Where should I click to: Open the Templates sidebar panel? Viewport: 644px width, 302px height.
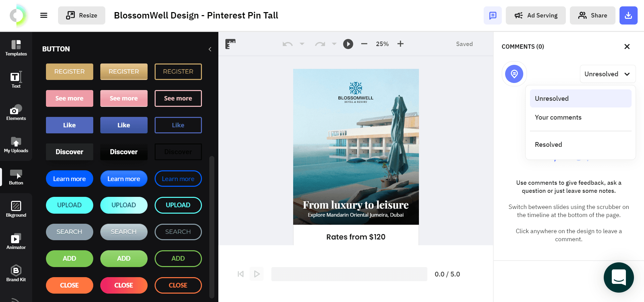click(16, 48)
